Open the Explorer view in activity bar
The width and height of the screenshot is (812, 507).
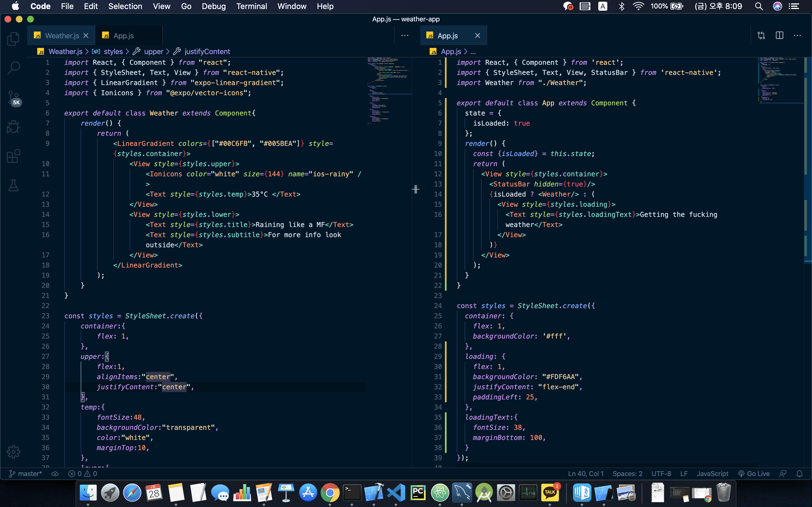(x=14, y=39)
